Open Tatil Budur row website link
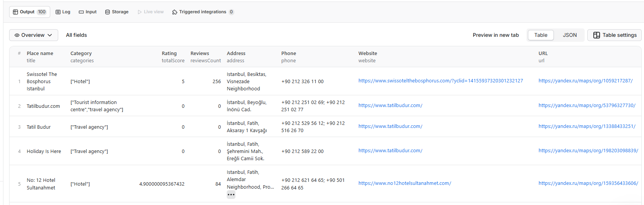Viewport: 644px width, 205px height. [390, 126]
